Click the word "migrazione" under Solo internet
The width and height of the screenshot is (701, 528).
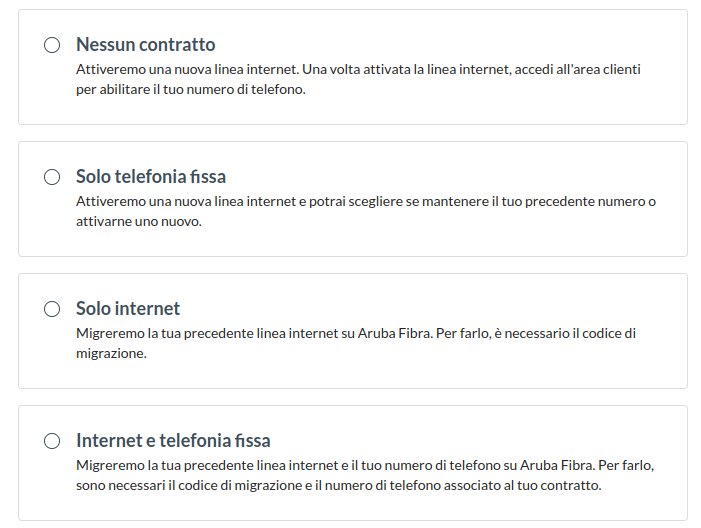click(111, 353)
